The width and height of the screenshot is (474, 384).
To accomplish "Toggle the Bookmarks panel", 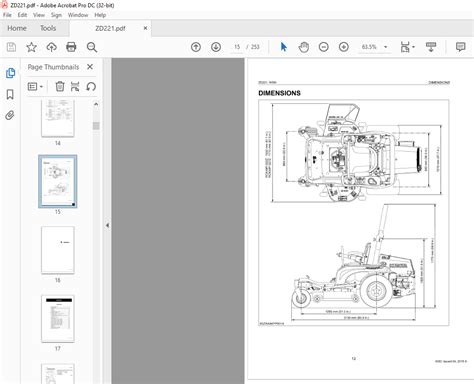I will pyautogui.click(x=10, y=94).
